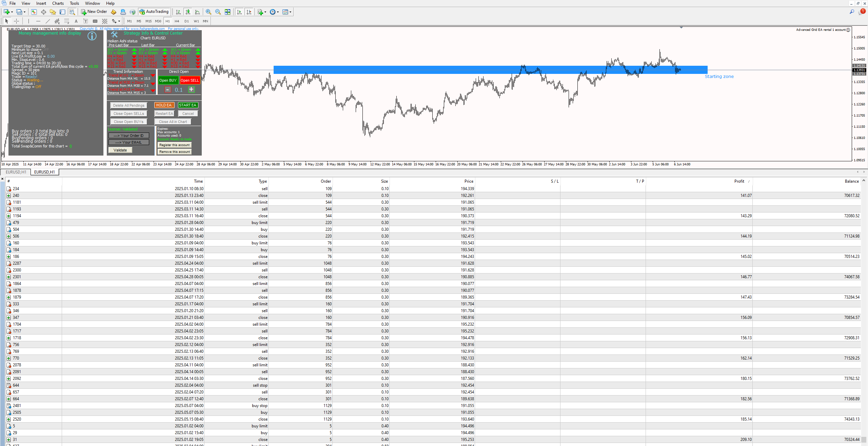Expand the Templates dropdown arrow

pos(290,12)
